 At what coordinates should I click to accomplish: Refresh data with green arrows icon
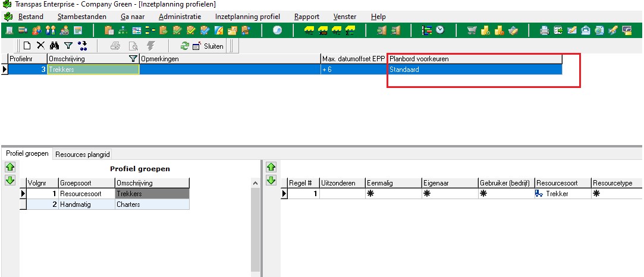185,46
